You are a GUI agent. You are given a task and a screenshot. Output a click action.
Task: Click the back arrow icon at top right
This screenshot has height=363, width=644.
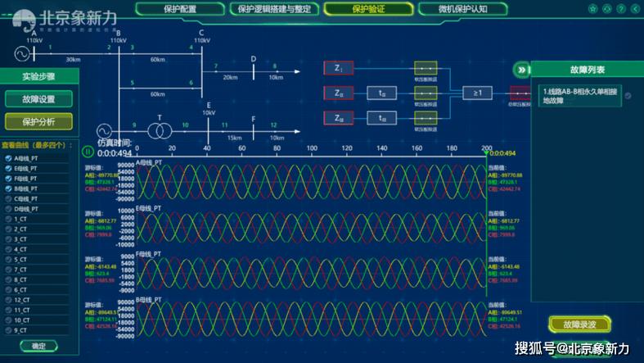(635, 9)
